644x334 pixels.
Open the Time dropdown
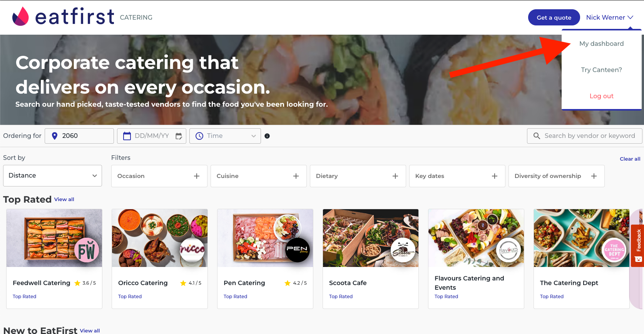tap(225, 136)
